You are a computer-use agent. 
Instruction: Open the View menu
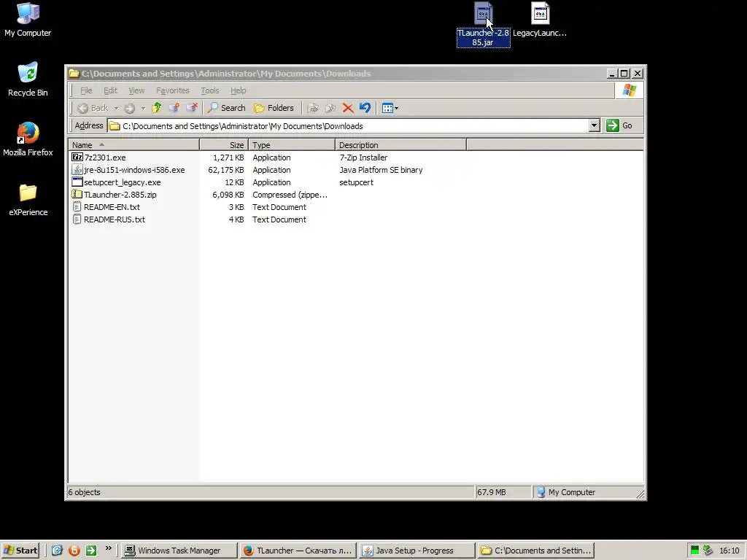136,90
